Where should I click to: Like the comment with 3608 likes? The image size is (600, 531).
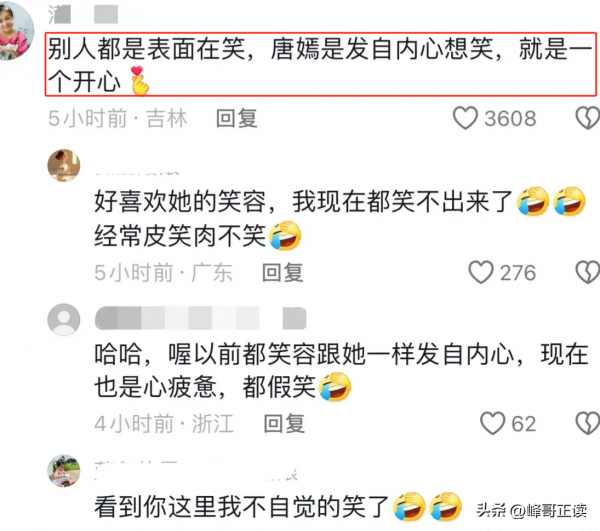tap(465, 118)
